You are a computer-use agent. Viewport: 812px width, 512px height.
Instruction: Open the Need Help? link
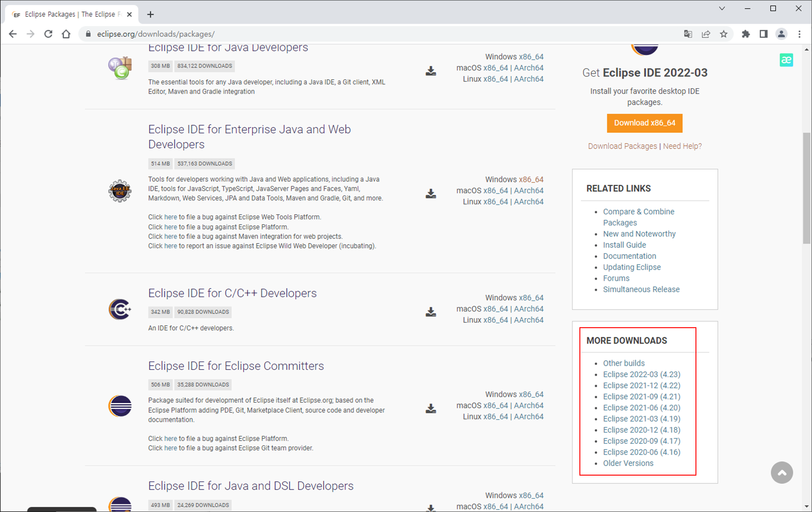[682, 146]
